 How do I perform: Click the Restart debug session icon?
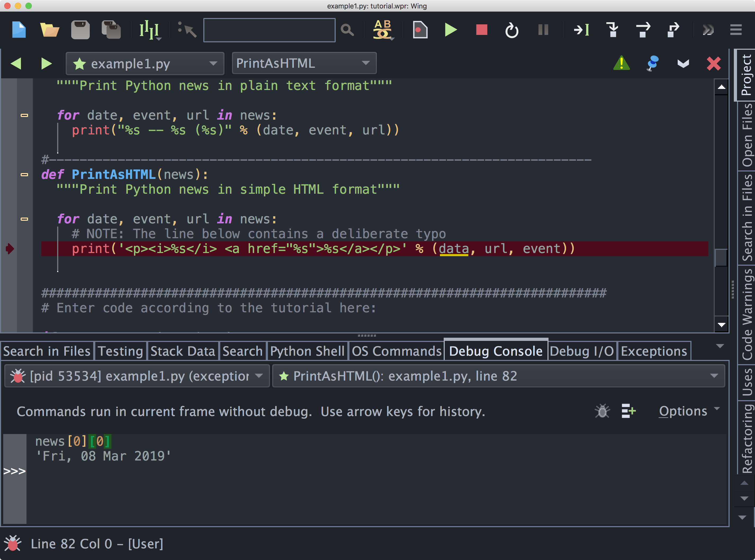point(510,29)
